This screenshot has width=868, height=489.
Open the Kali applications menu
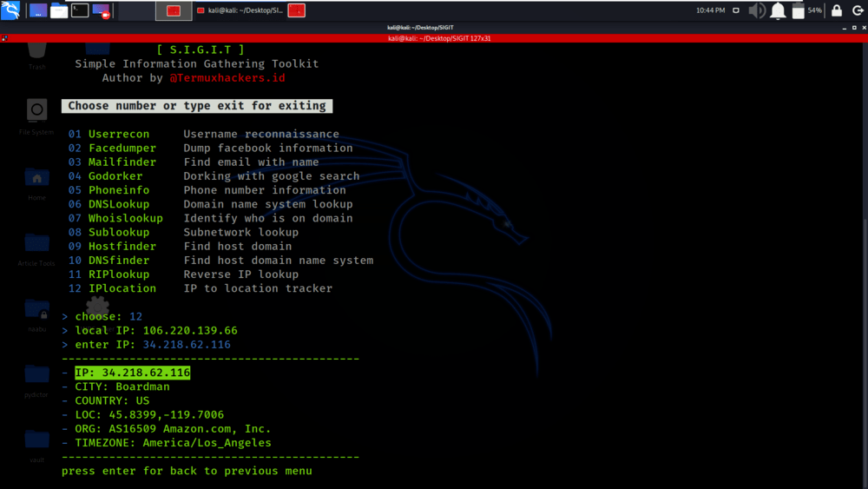click(x=10, y=10)
